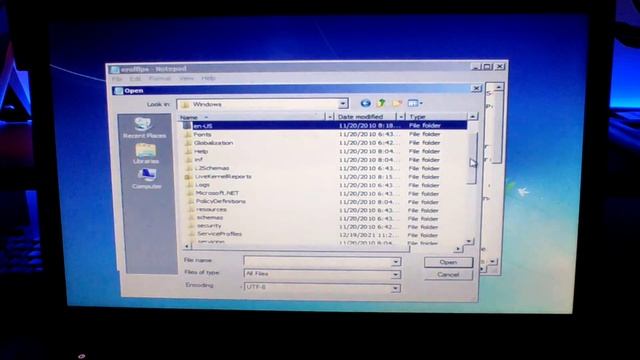This screenshot has width=640, height=360.
Task: Select the Globalization folder icon
Action: (x=188, y=143)
